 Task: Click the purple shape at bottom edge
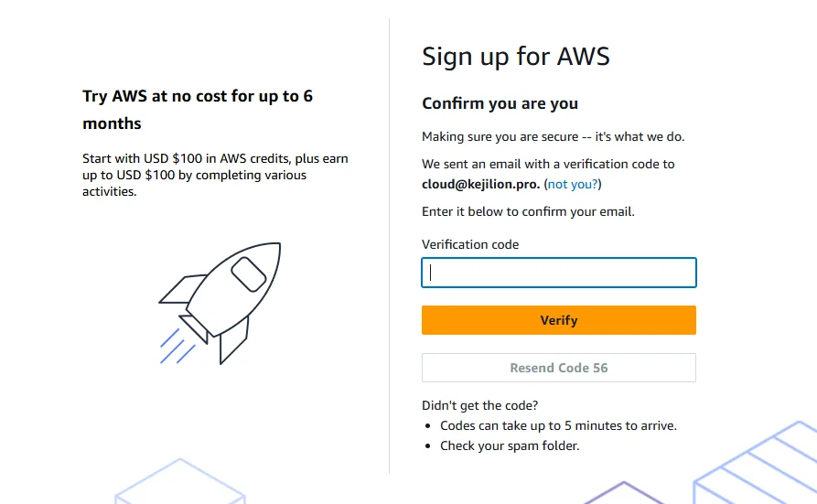pos(623,492)
